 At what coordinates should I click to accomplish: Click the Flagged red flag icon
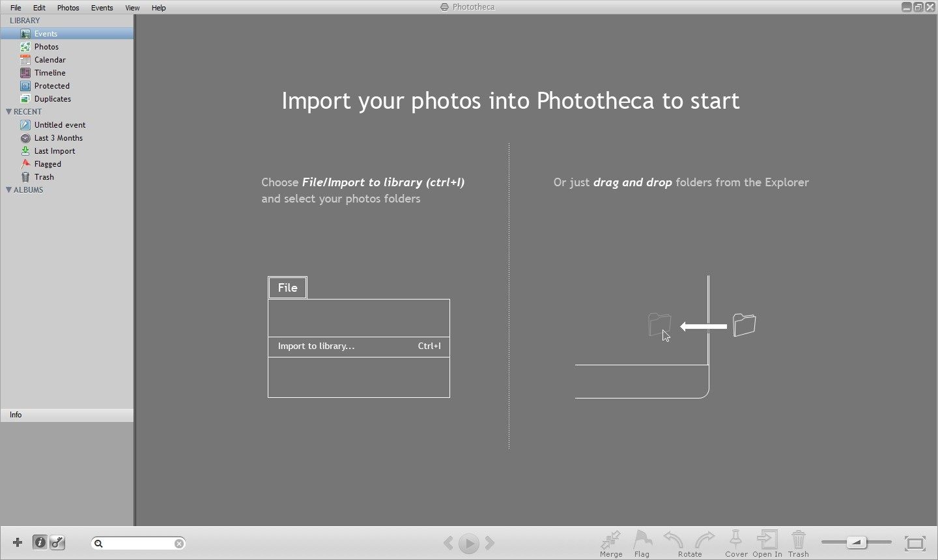pyautogui.click(x=25, y=164)
